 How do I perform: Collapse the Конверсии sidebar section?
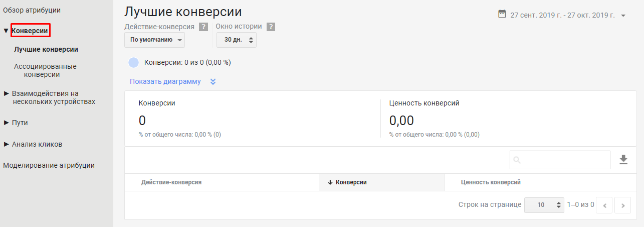[6, 31]
